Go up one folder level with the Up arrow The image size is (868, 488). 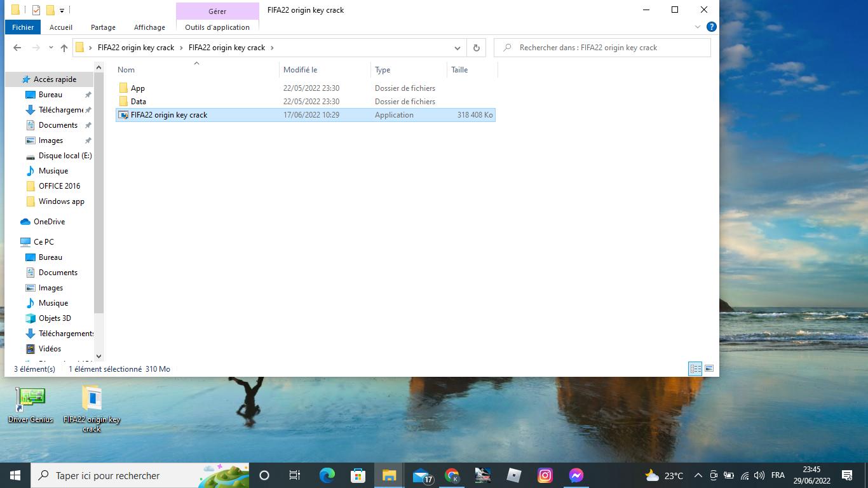[64, 48]
